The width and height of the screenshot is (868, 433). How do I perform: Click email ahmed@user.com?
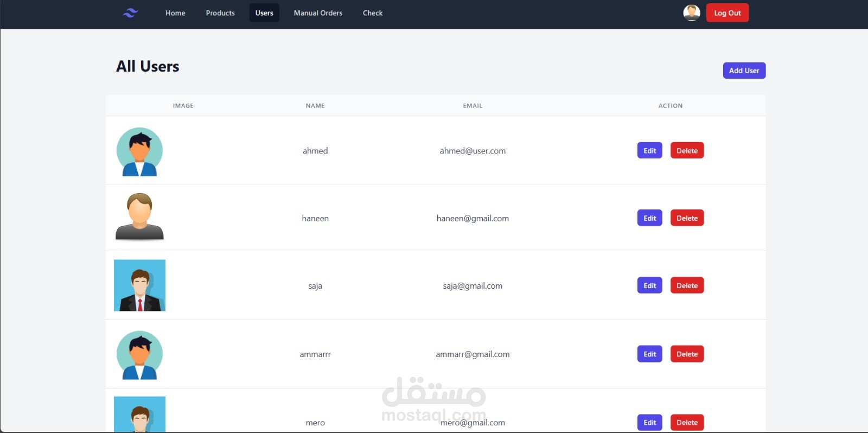(473, 151)
